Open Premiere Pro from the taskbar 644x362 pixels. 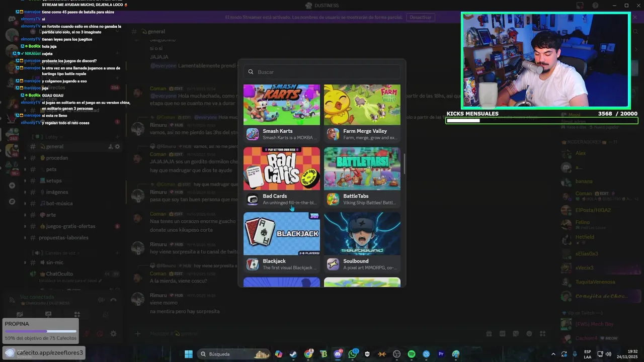pyautogui.click(x=441, y=354)
